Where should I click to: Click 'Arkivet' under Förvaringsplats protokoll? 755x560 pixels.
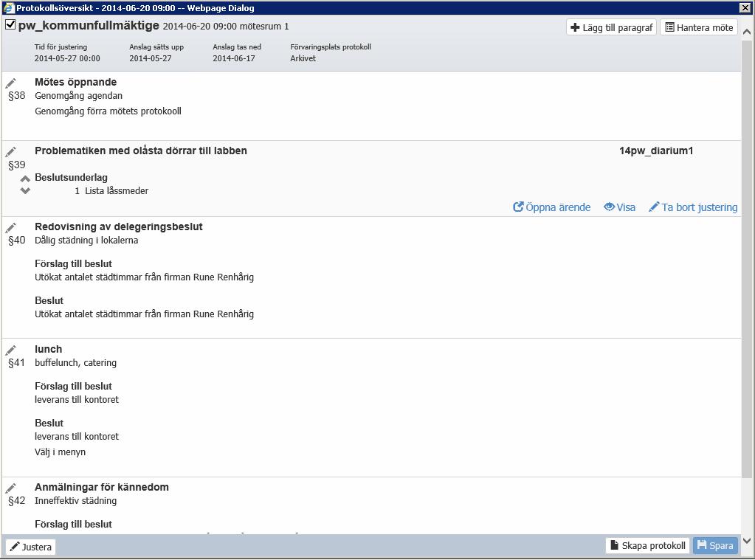(303, 58)
